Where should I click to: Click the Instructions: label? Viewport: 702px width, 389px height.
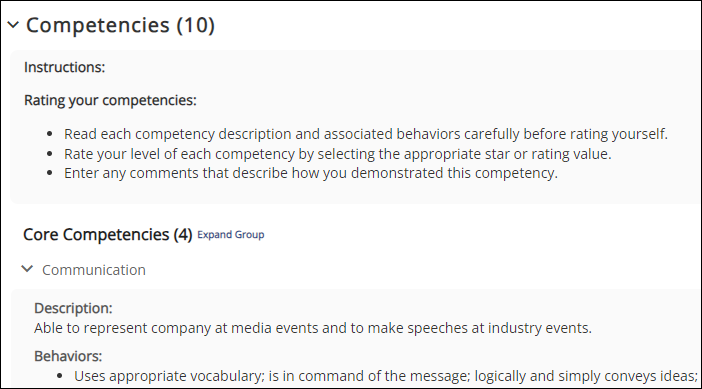[x=64, y=67]
